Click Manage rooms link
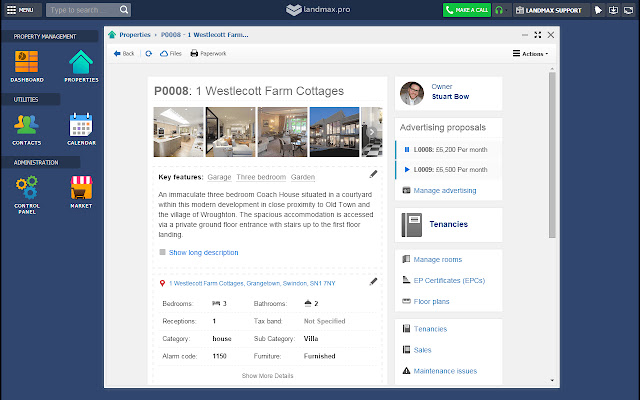Screen dimensions: 640x400 [438, 259]
